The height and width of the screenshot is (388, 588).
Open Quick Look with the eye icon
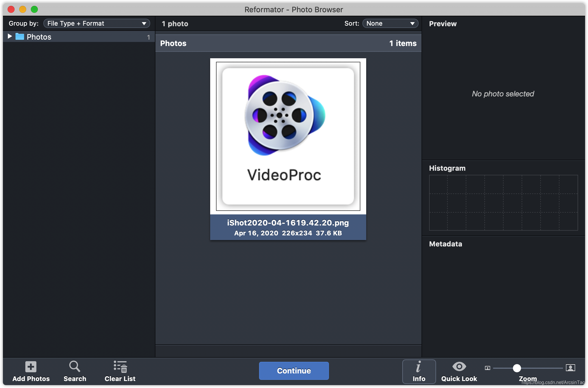click(x=459, y=366)
